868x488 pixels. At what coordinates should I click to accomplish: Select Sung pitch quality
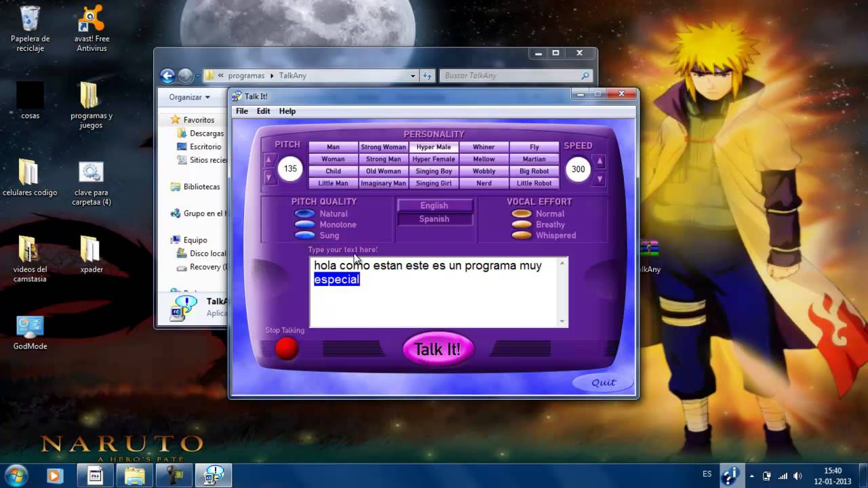[x=304, y=235]
